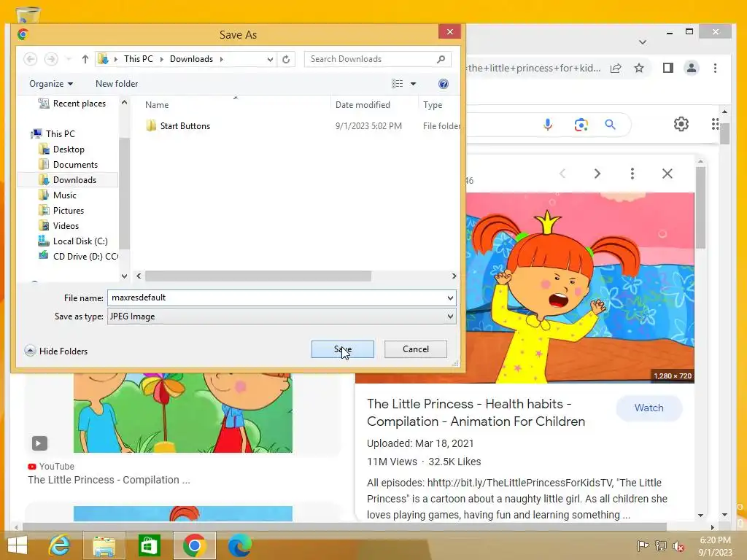Click the Google search magnifier button
The width and height of the screenshot is (747, 560).
[x=611, y=125]
